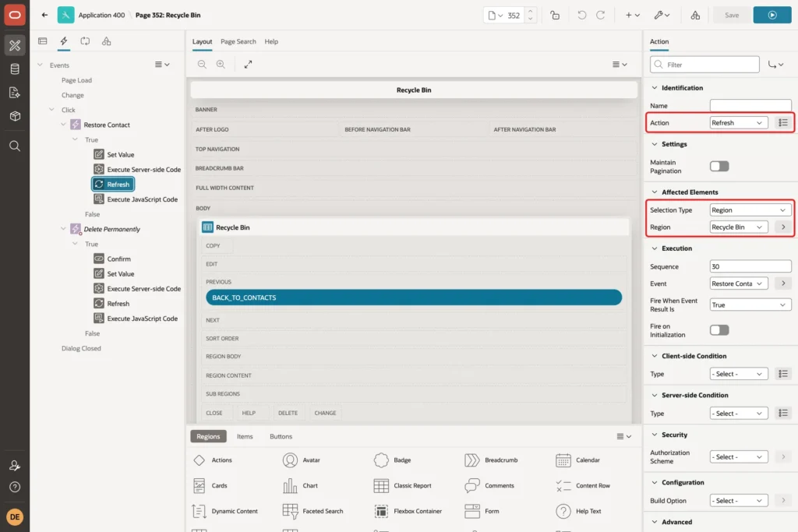Open the Page Shared Components tab icon
Screen dimensions: 798x532
click(106, 41)
